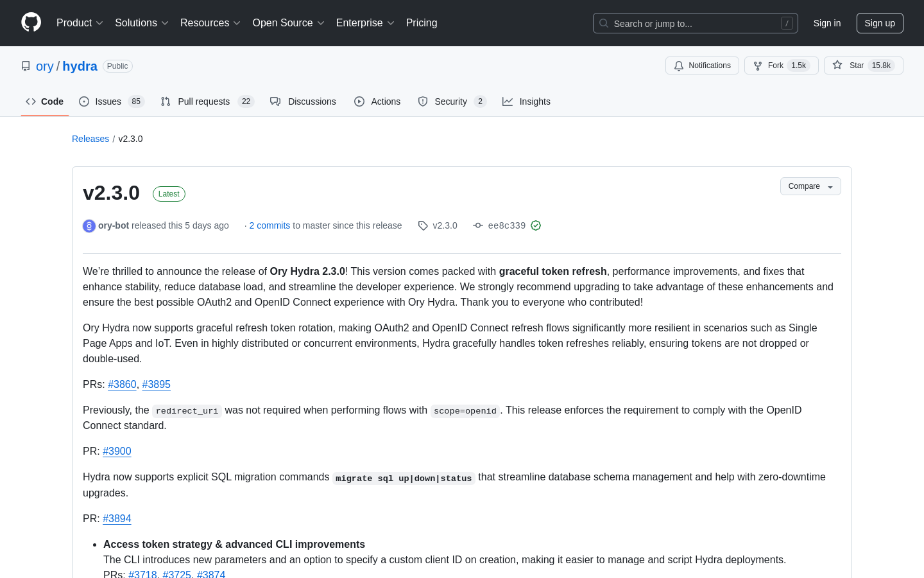Expand the Product menu
924x578 pixels.
point(80,23)
